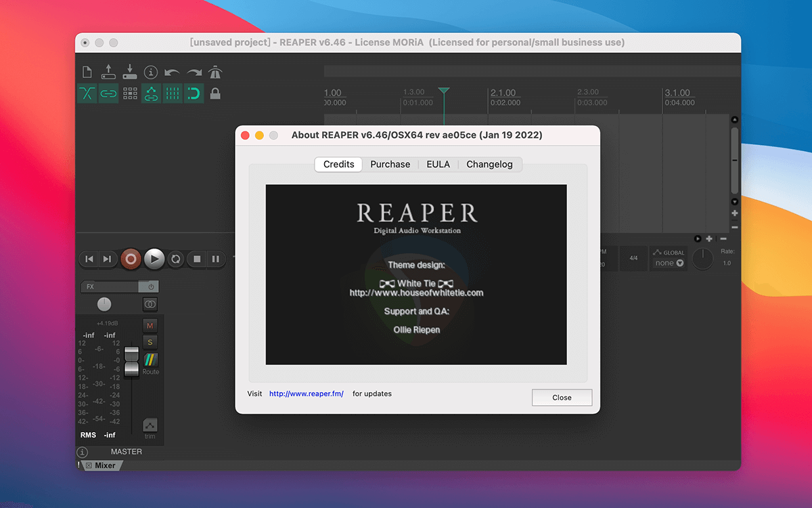Undo the last action with the left arrow
The height and width of the screenshot is (508, 812).
pos(172,72)
